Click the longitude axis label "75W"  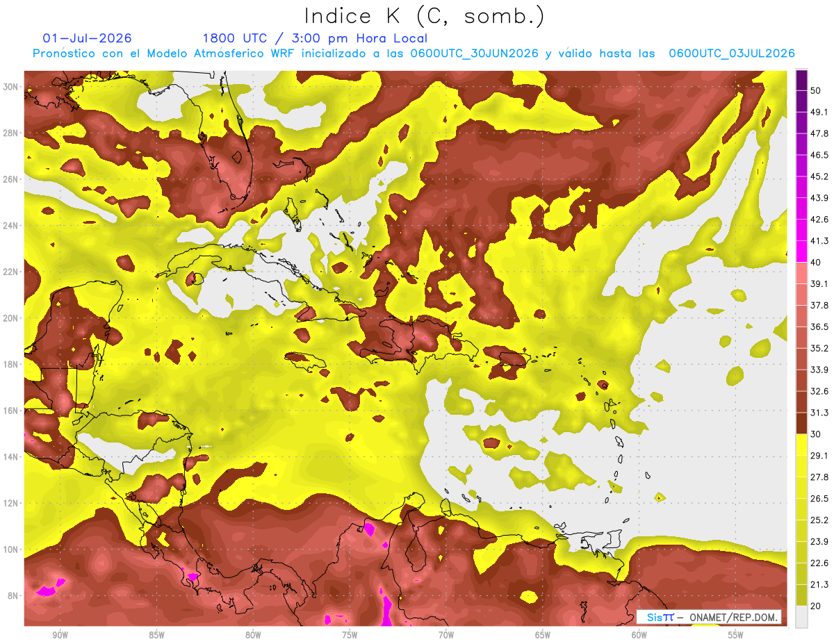(x=350, y=635)
